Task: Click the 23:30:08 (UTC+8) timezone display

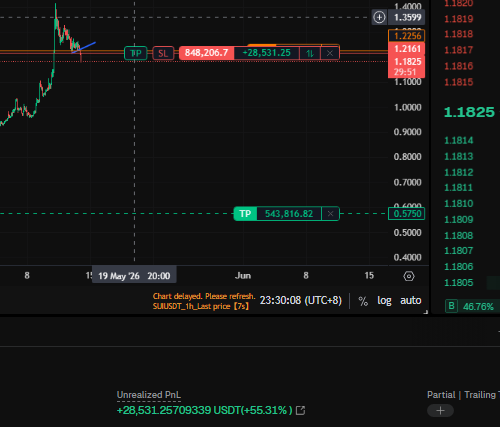Action: tap(301, 300)
